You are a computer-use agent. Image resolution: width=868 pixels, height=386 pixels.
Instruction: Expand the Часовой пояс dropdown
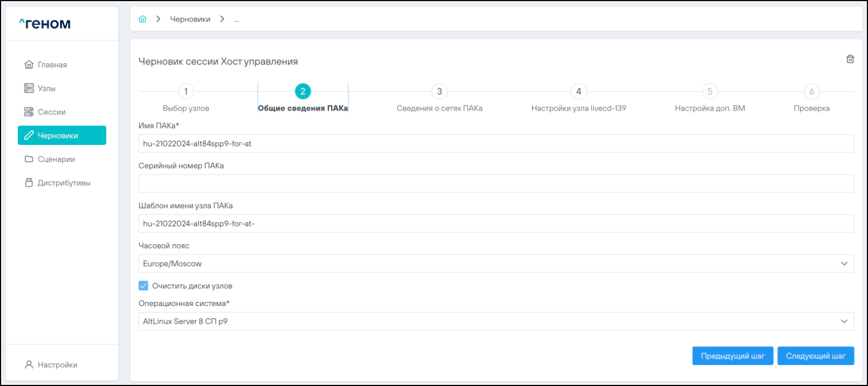(x=496, y=264)
